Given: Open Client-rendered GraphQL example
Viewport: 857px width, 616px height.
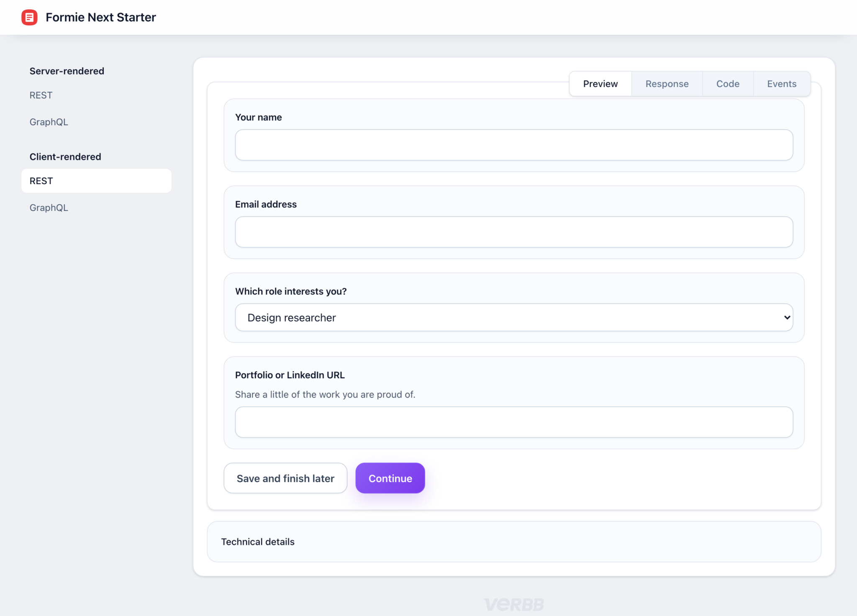Looking at the screenshot, I should tap(49, 208).
